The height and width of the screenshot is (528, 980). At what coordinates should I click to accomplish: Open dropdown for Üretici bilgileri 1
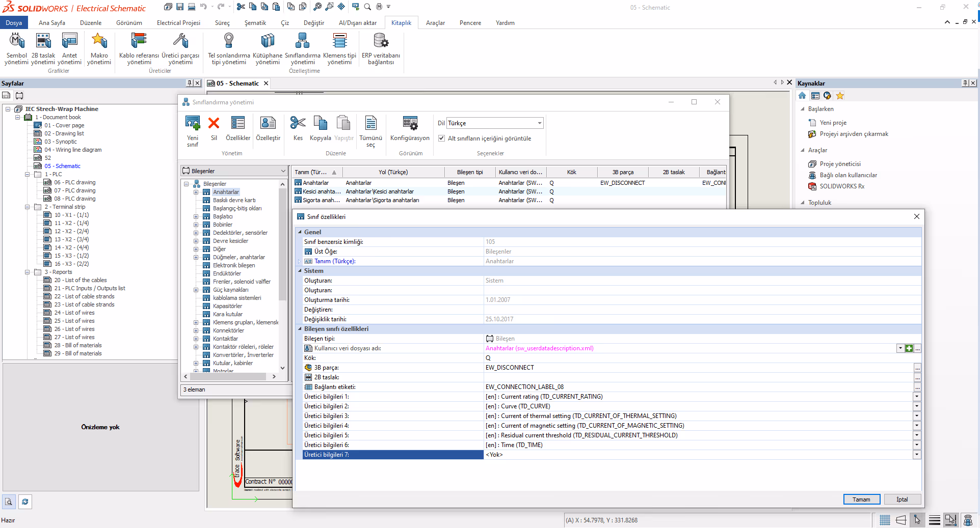coord(917,397)
